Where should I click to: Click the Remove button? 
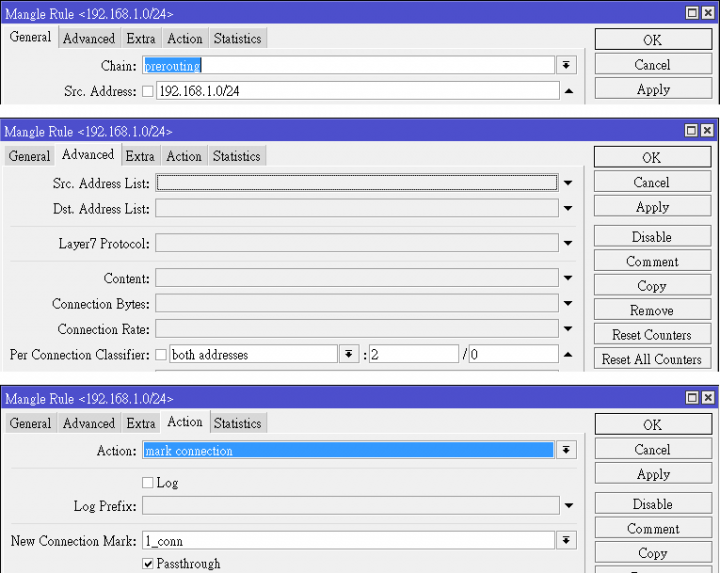click(652, 310)
